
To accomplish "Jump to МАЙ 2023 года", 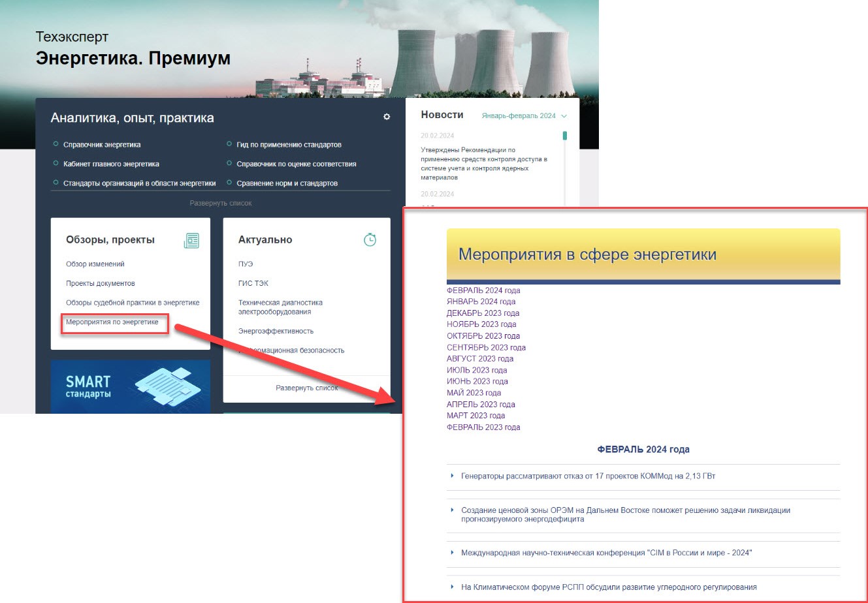I will click(x=474, y=393).
